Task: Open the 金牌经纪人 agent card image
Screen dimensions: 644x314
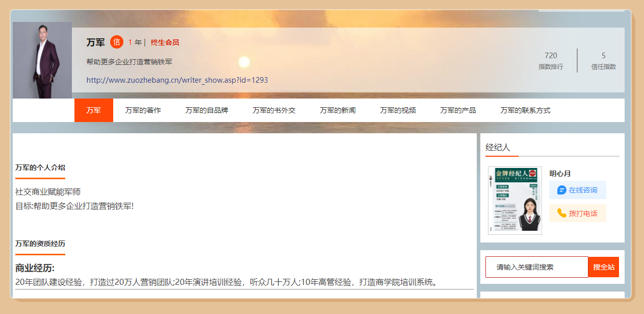Action: coord(514,201)
